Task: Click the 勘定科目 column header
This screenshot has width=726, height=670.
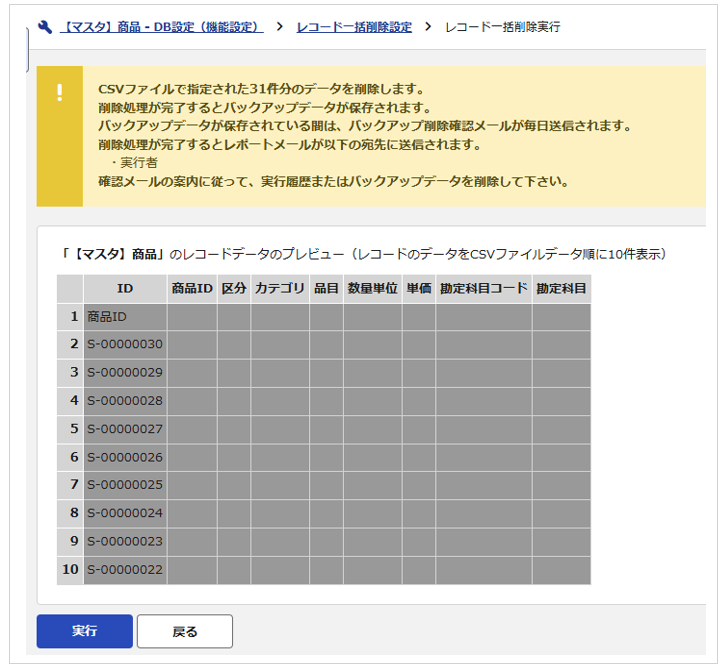Action: click(x=562, y=289)
